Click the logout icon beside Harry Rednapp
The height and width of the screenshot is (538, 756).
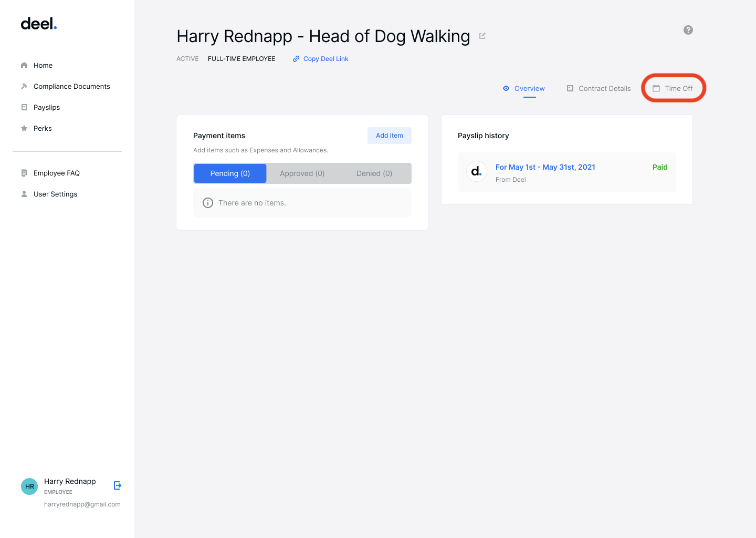[118, 485]
